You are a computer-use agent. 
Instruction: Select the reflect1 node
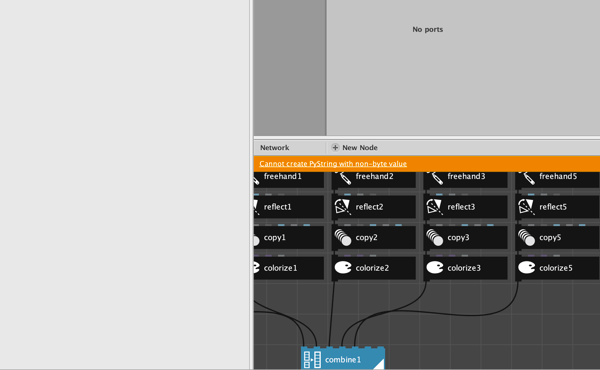(x=289, y=207)
